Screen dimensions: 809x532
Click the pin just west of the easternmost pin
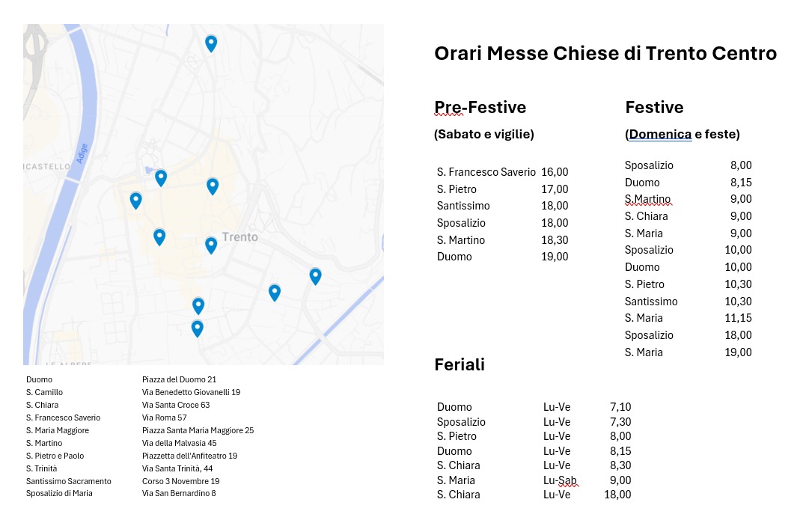click(275, 292)
